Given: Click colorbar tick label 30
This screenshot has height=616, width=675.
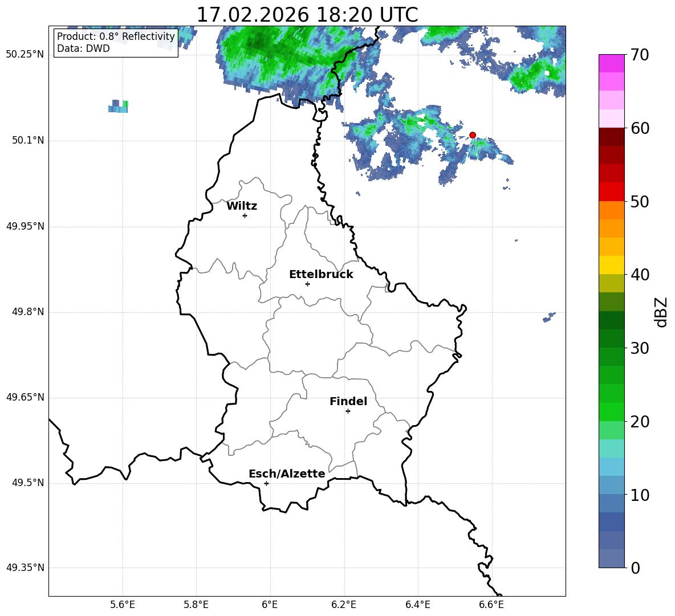Looking at the screenshot, I should (x=640, y=348).
